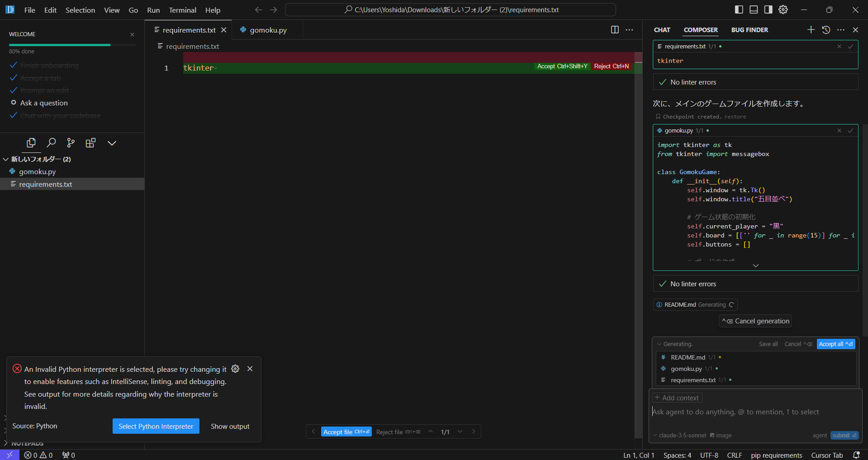Open composer history clock icon
Viewport: 868px width, 460px height.
826,30
